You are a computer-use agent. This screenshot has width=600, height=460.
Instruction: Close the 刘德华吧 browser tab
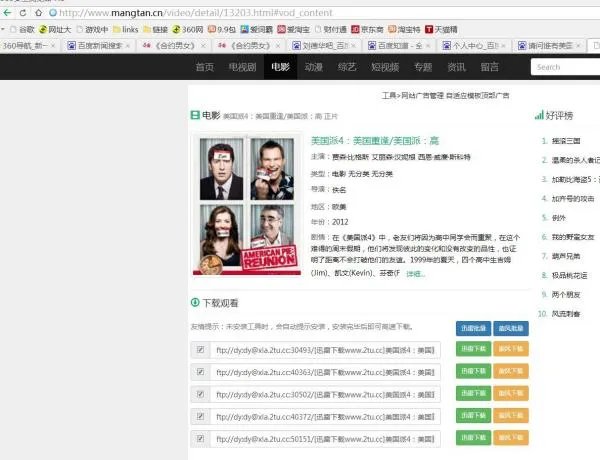coord(354,46)
